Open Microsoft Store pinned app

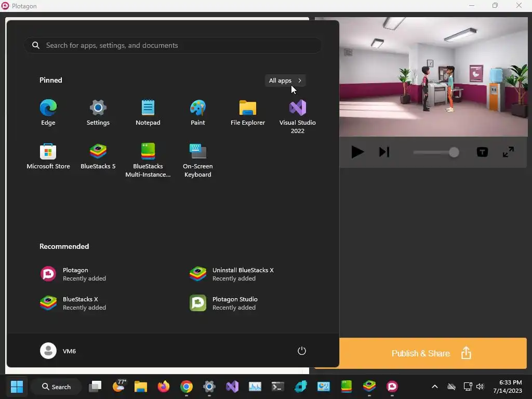(x=48, y=157)
